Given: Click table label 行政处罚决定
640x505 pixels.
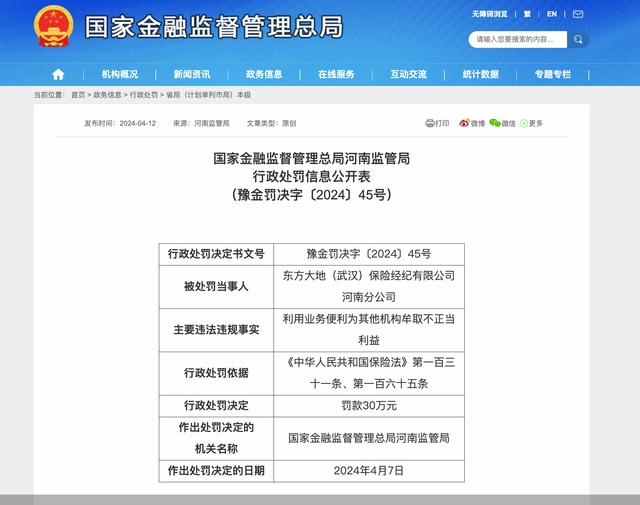Looking at the screenshot, I should point(216,406).
